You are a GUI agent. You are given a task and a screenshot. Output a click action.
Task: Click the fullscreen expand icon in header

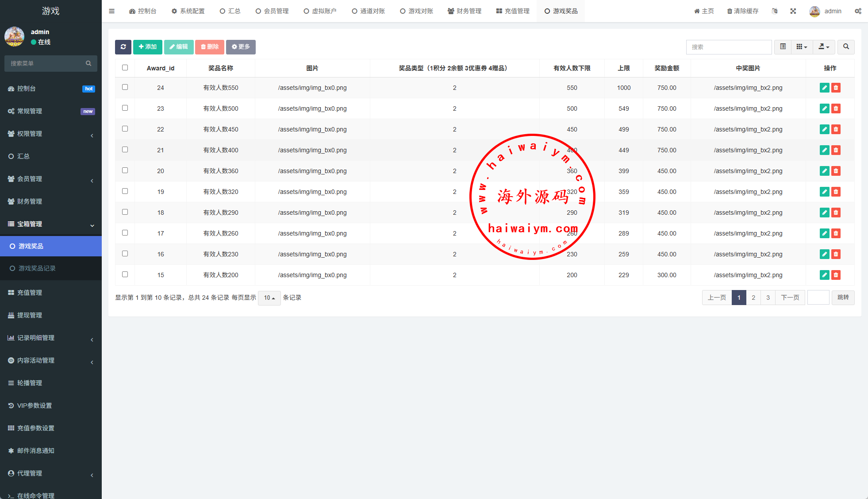[x=793, y=11]
